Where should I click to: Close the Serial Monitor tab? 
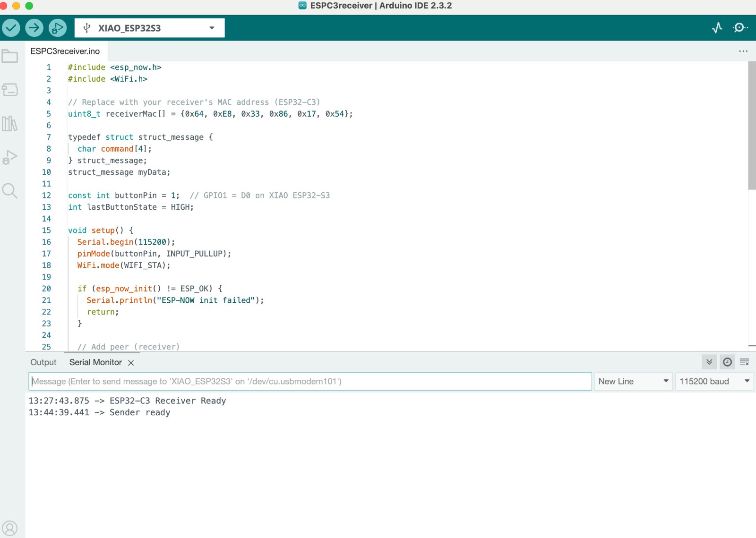(131, 363)
